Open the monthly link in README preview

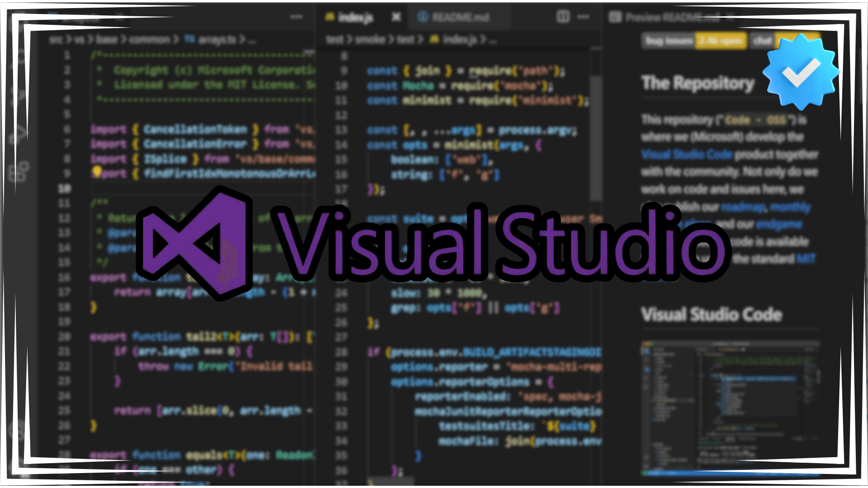[x=791, y=207]
